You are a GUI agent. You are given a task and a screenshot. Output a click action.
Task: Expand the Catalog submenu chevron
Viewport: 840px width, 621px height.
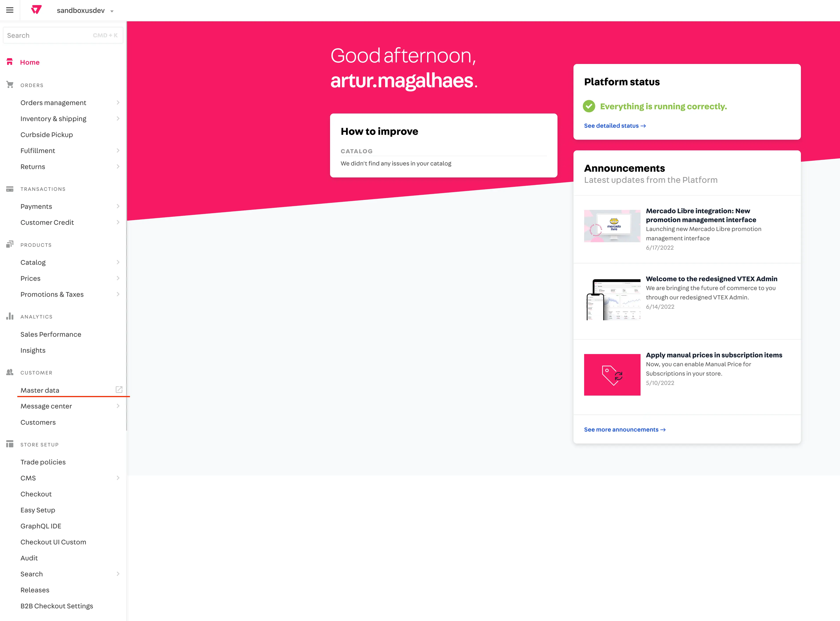click(x=118, y=262)
